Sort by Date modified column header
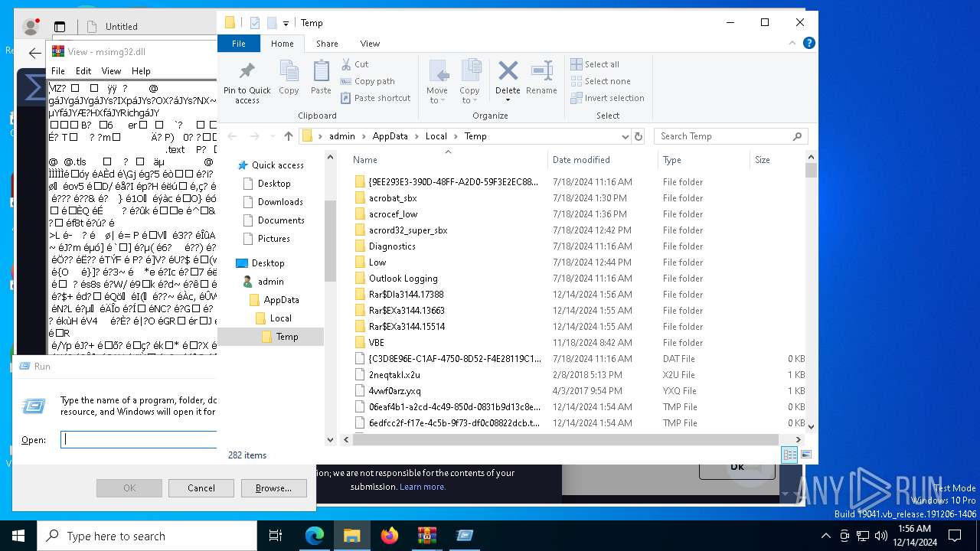The width and height of the screenshot is (980, 551). point(581,160)
